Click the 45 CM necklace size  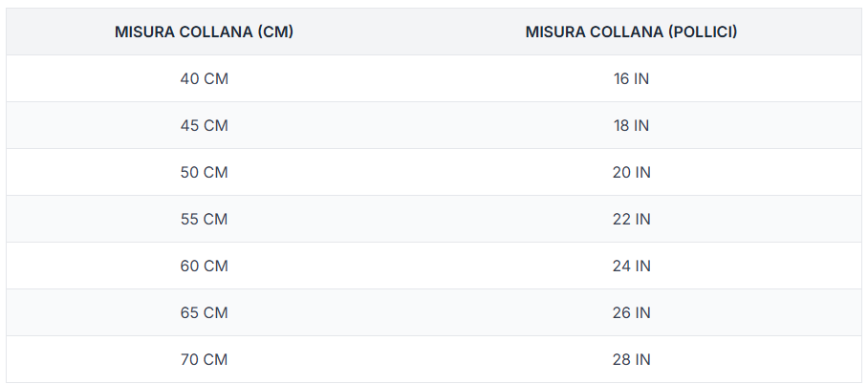204,125
